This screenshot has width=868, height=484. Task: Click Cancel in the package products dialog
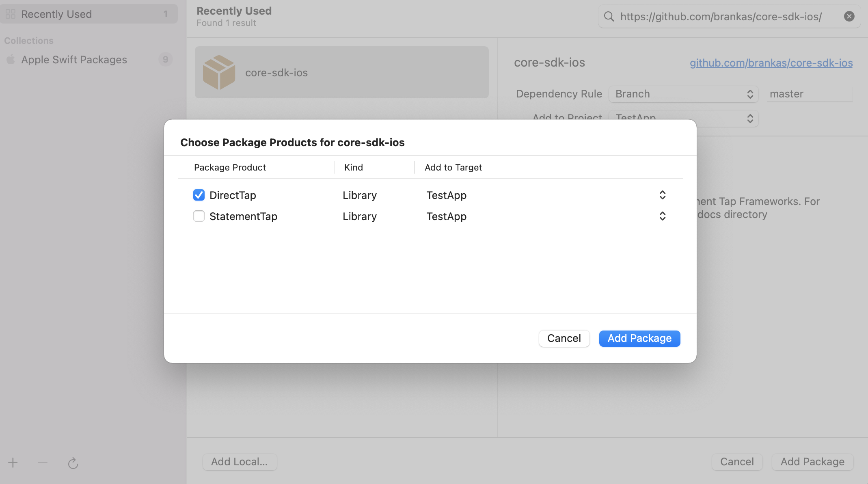pyautogui.click(x=564, y=338)
